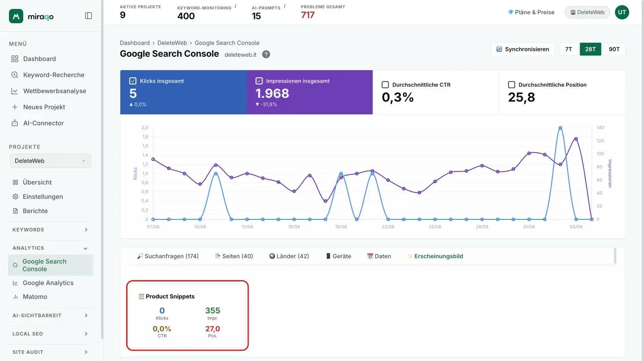Viewport: 644px width, 361px height.
Task: Click the Dashboard grid icon
Action: pyautogui.click(x=15, y=59)
